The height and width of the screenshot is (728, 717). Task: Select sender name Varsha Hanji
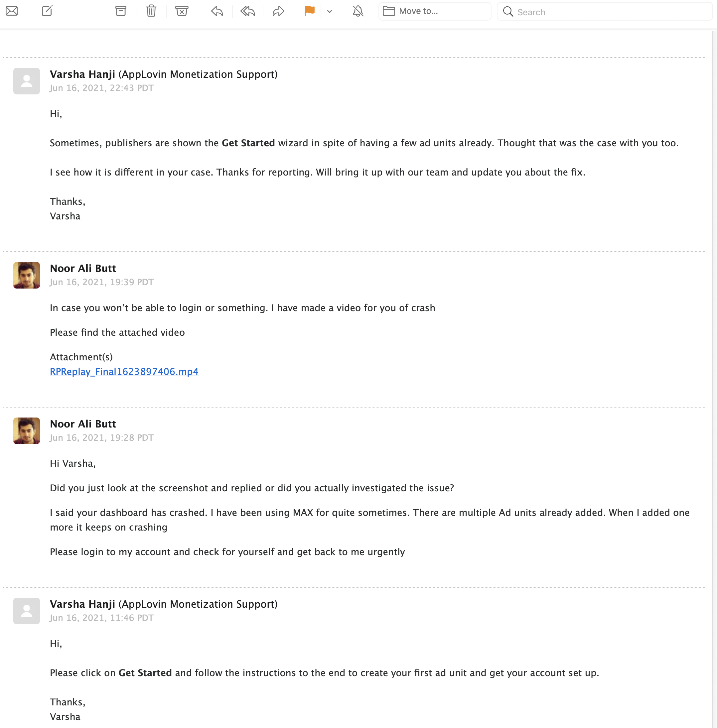point(82,74)
